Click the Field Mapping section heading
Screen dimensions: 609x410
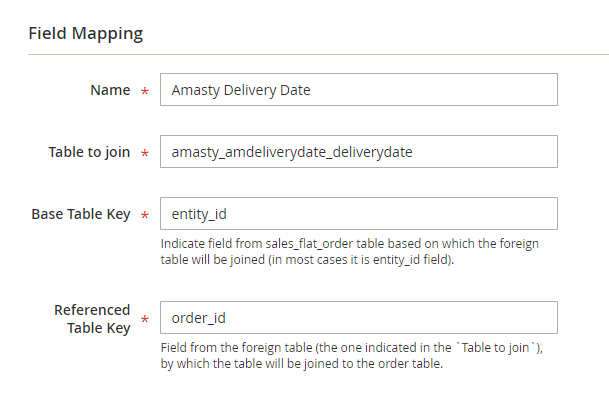point(85,33)
